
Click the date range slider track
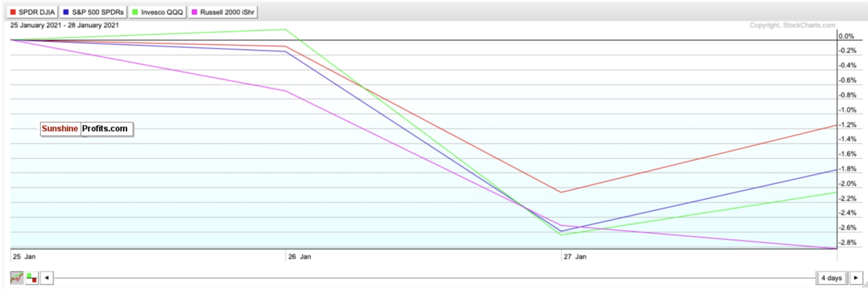434,278
